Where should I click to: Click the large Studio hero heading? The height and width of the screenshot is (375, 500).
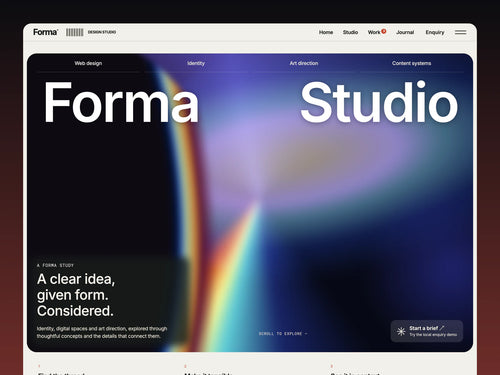pos(379,102)
